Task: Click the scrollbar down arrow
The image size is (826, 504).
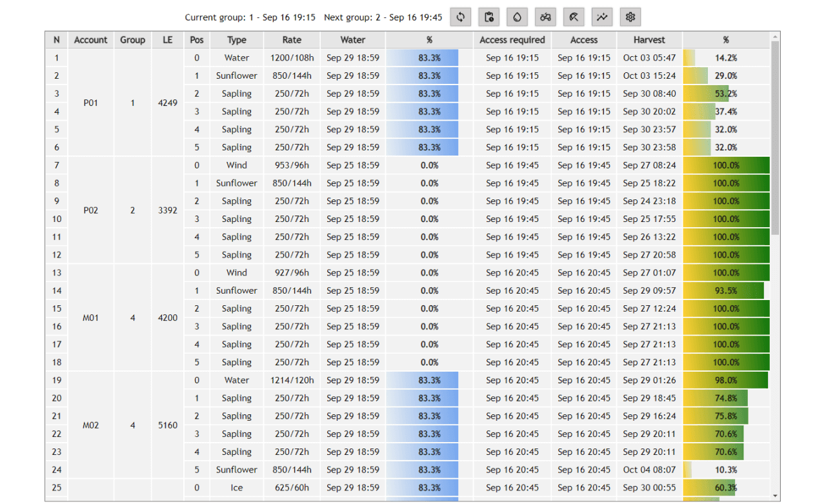Action: pyautogui.click(x=774, y=496)
